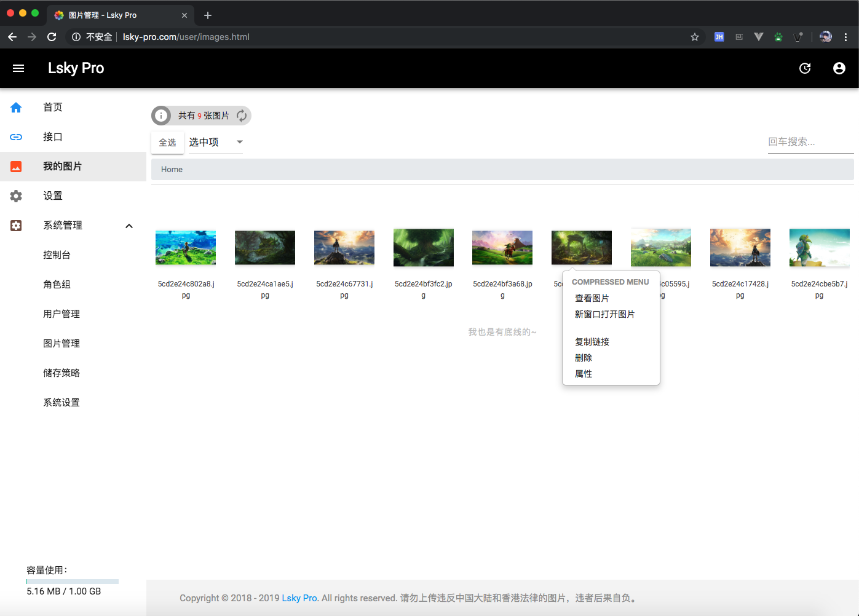The height and width of the screenshot is (616, 859).
Task: Click the refresh icon in the top bar
Action: coord(805,68)
